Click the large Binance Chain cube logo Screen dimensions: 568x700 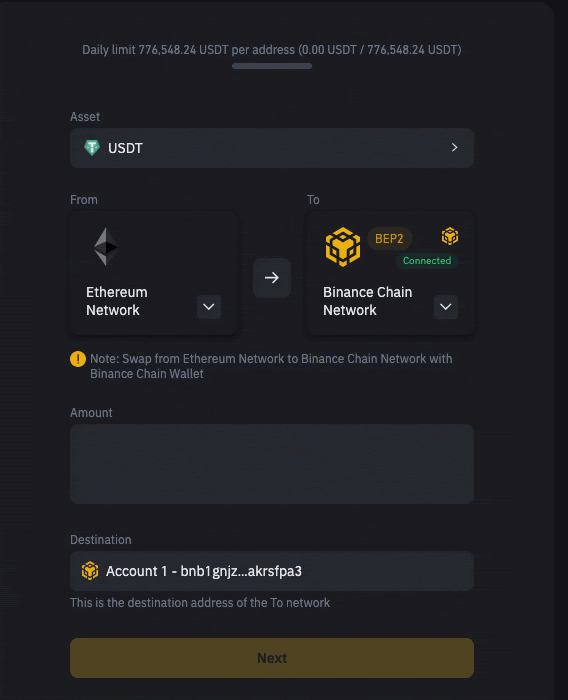pyautogui.click(x=342, y=247)
